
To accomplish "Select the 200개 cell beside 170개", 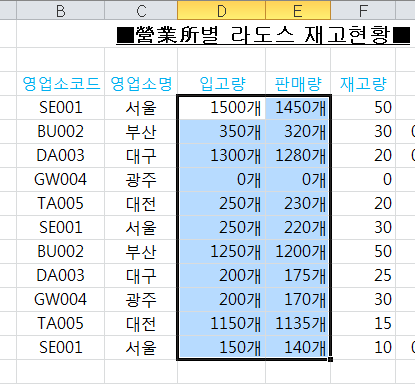I will 221,299.
